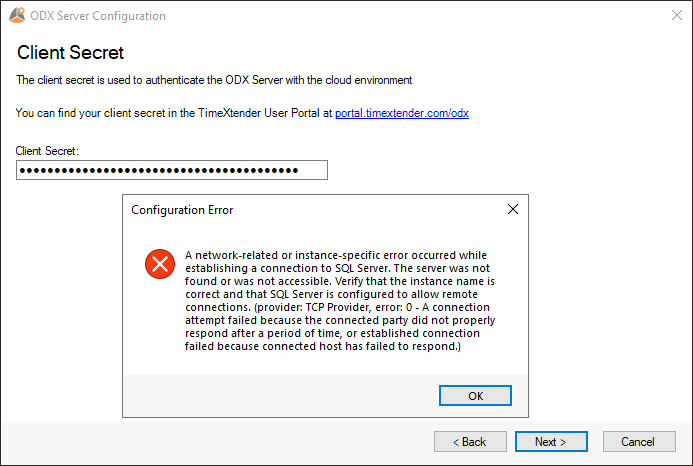Click the "Client Secret:" field label

point(47,151)
